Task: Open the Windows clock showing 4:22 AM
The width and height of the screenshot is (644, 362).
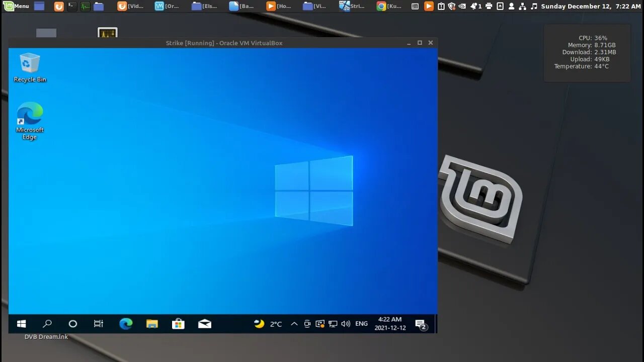Action: coord(390,324)
